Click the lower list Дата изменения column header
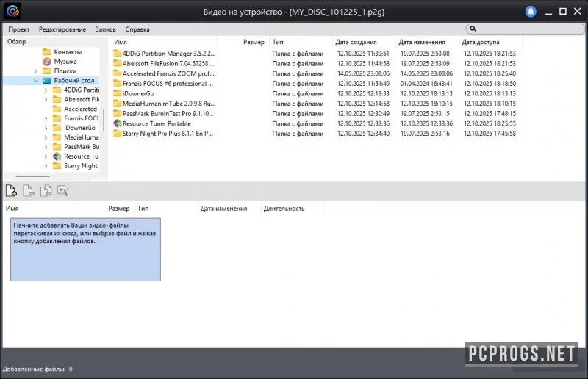 229,209
